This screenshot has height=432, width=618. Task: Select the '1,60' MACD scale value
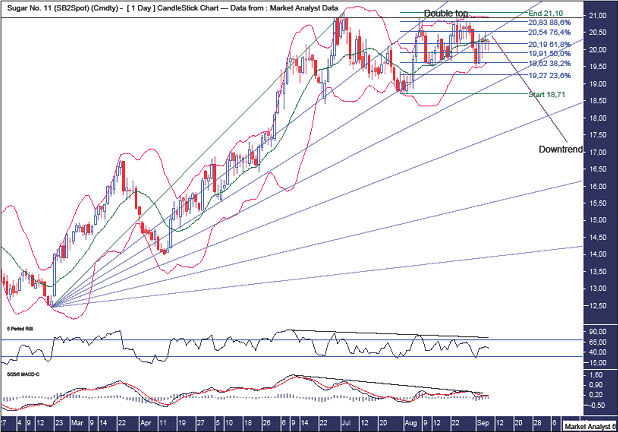(597, 374)
